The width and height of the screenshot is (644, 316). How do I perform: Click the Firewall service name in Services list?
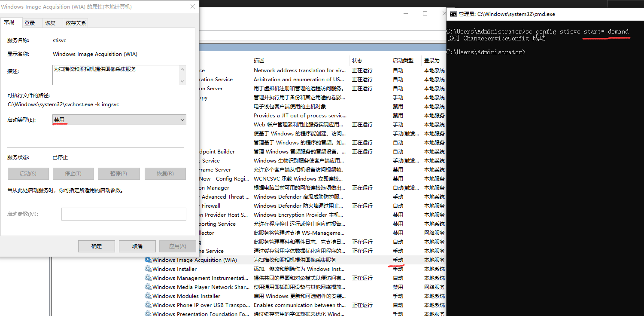[211, 206]
